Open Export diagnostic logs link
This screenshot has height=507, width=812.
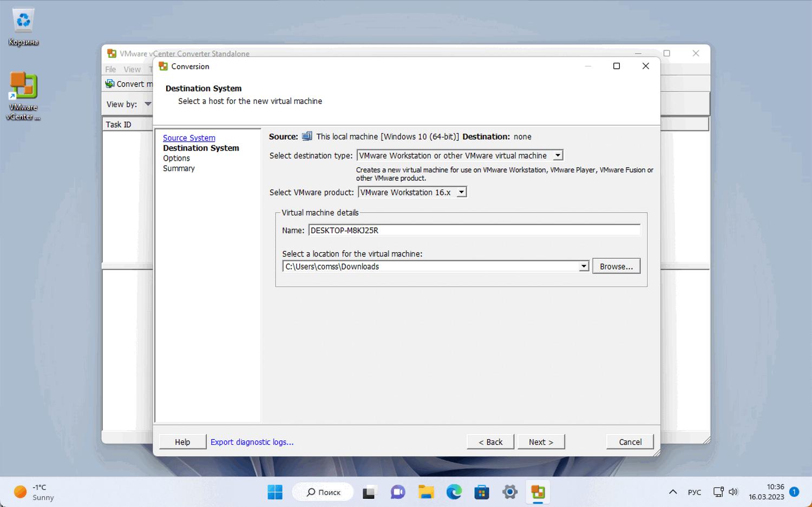pyautogui.click(x=252, y=442)
